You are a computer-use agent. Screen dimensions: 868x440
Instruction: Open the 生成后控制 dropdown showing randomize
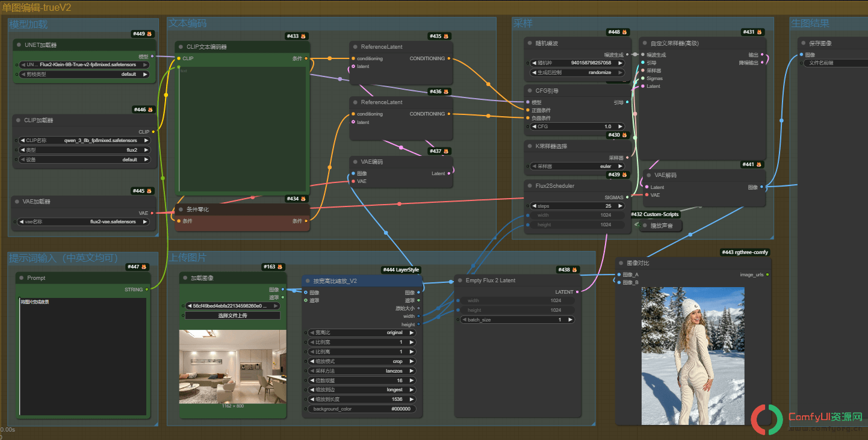point(577,72)
